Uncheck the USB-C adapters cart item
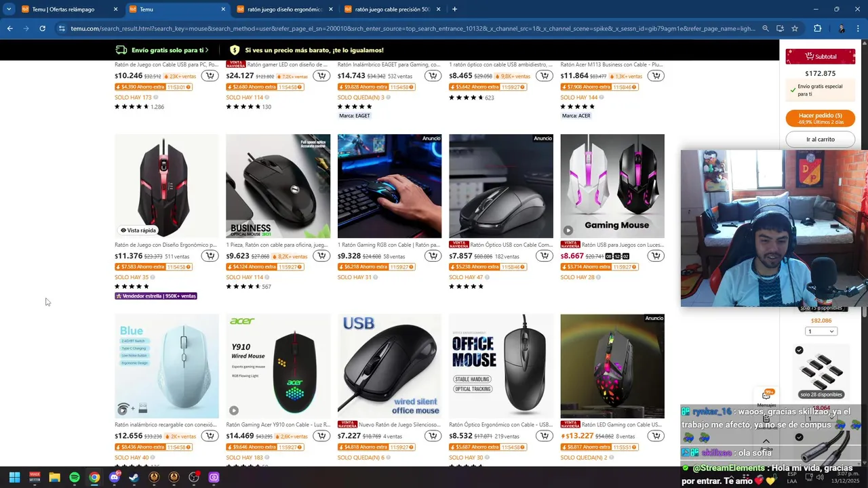Screen dimensions: 868x488 pos(799,350)
